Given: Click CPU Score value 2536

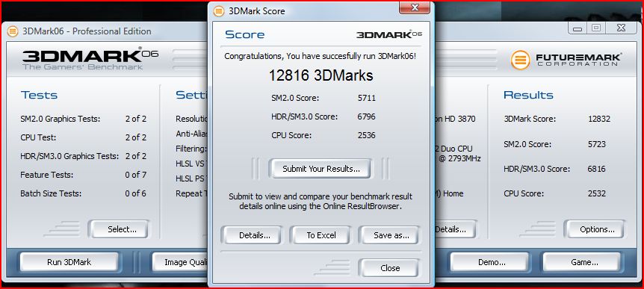Looking at the screenshot, I should click(x=366, y=135).
